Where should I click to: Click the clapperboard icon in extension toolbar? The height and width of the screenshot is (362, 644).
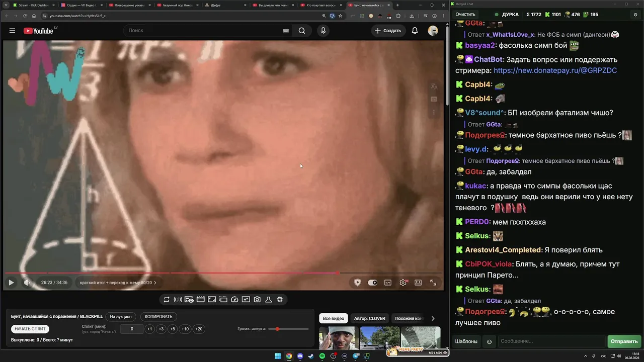[x=200, y=300]
